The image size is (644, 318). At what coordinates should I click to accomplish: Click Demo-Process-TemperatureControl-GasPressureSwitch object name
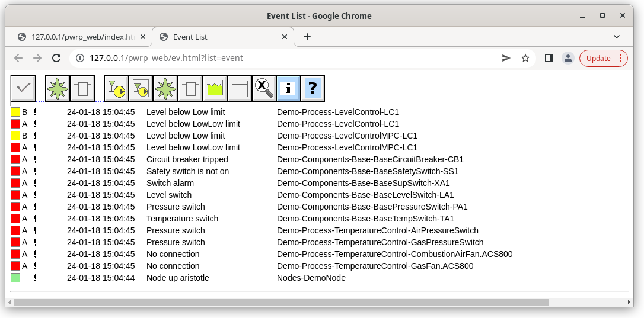tap(380, 243)
